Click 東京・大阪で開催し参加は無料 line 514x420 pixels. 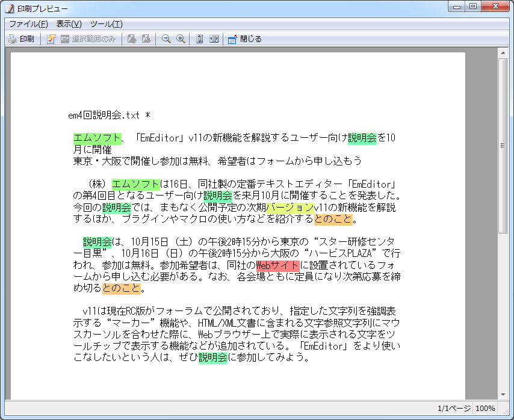pos(217,161)
